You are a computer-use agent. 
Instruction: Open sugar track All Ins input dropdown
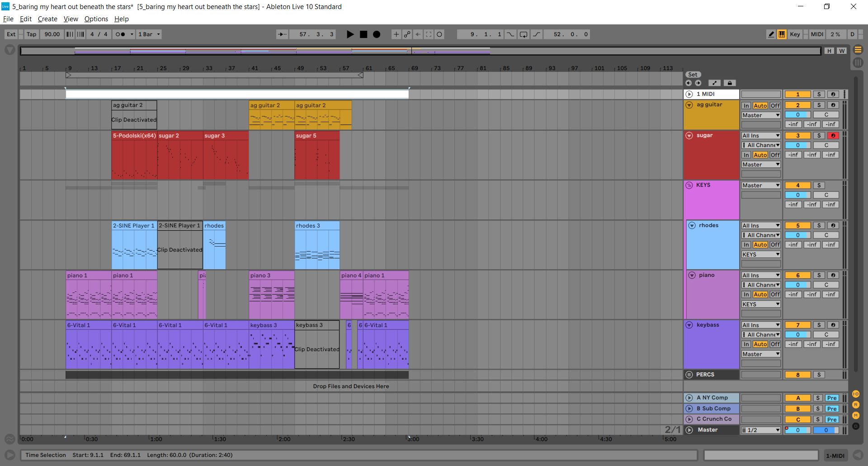[x=761, y=136]
